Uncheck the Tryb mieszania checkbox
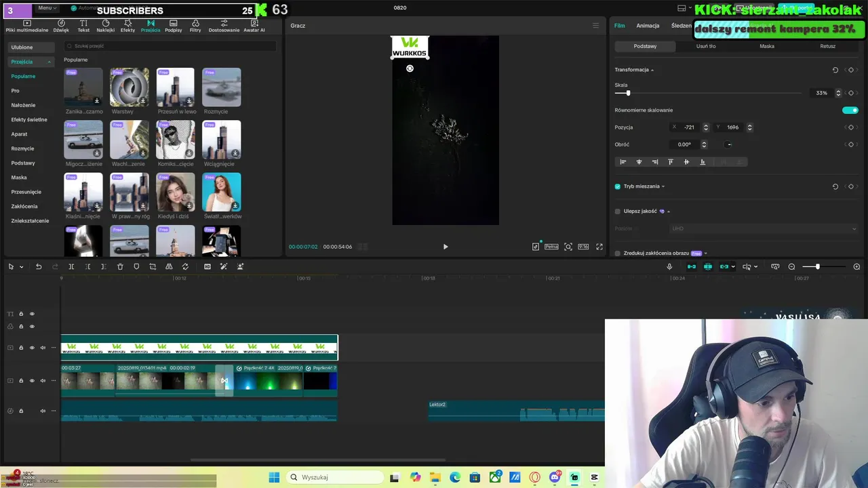The image size is (868, 488). pos(617,186)
